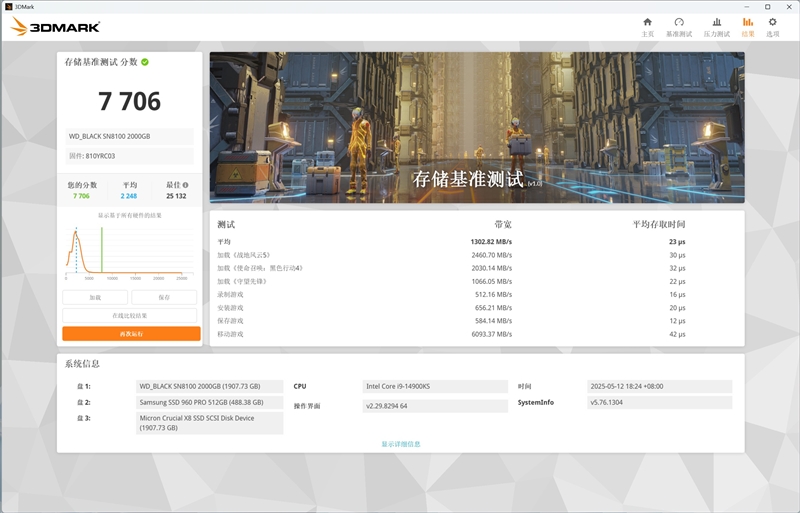Click the 平均存取时间 column header

tap(659, 224)
